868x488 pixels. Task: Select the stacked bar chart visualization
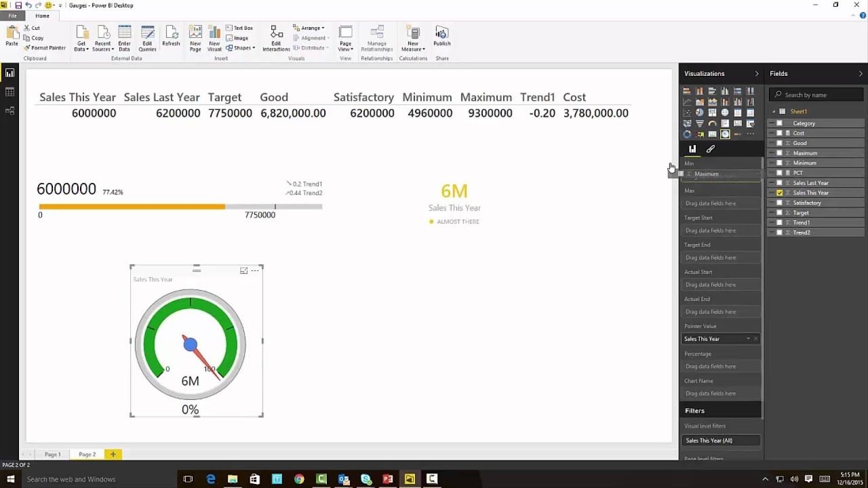[x=687, y=91]
